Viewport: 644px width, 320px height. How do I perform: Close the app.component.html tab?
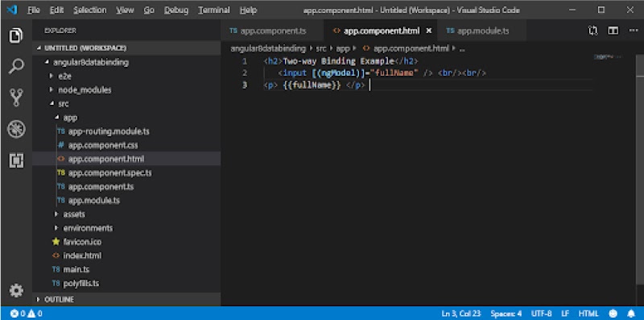point(429,31)
